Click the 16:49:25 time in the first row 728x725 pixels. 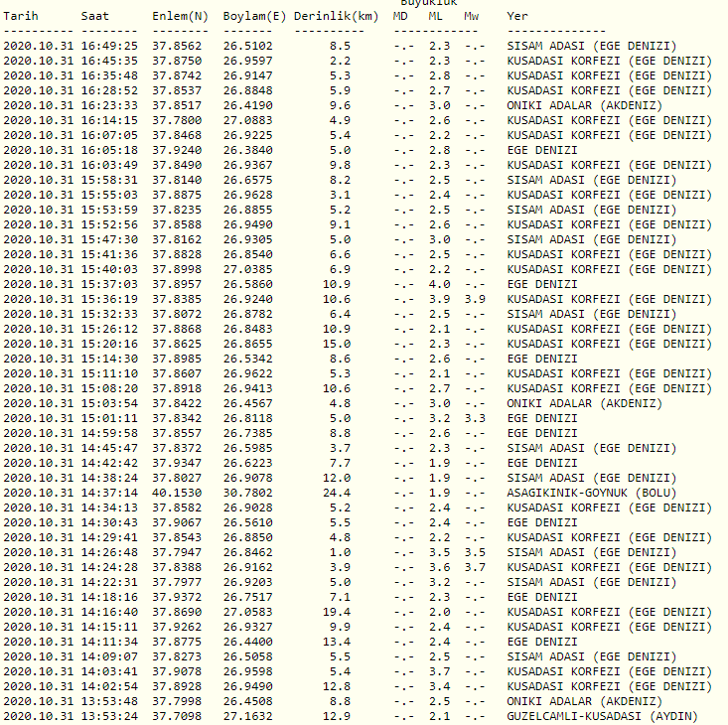coord(110,46)
